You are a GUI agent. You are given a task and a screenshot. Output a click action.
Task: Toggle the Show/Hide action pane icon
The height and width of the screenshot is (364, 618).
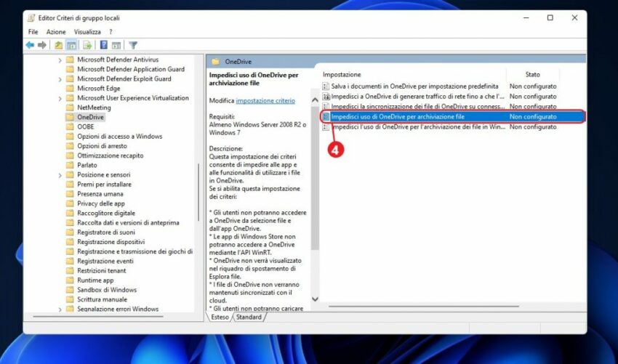tap(116, 45)
